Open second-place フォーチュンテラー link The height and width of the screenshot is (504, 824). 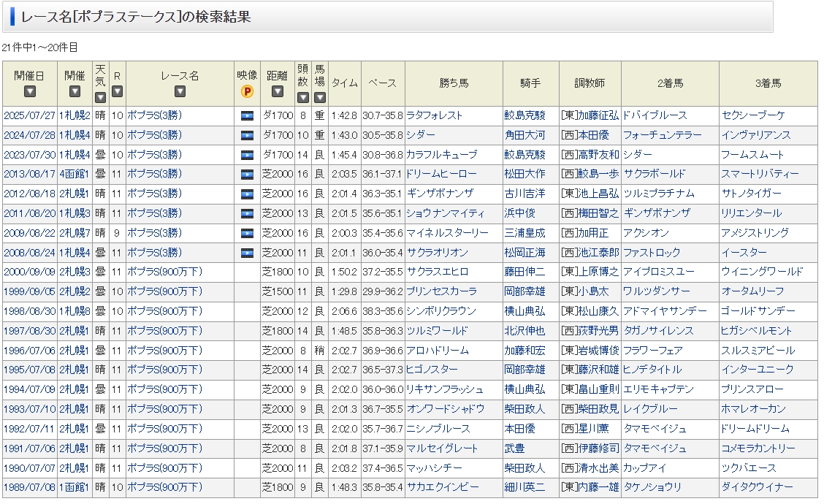[x=662, y=135]
